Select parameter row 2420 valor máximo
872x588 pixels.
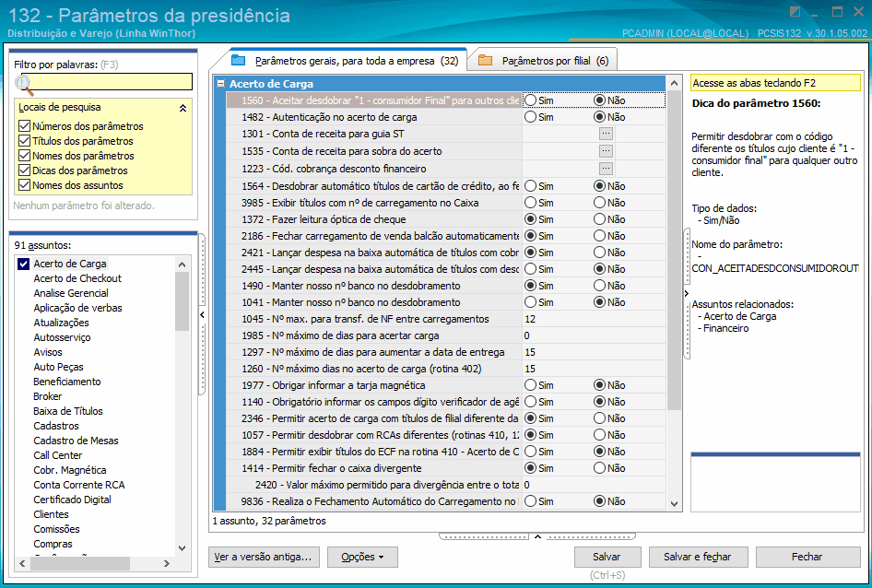click(445, 485)
